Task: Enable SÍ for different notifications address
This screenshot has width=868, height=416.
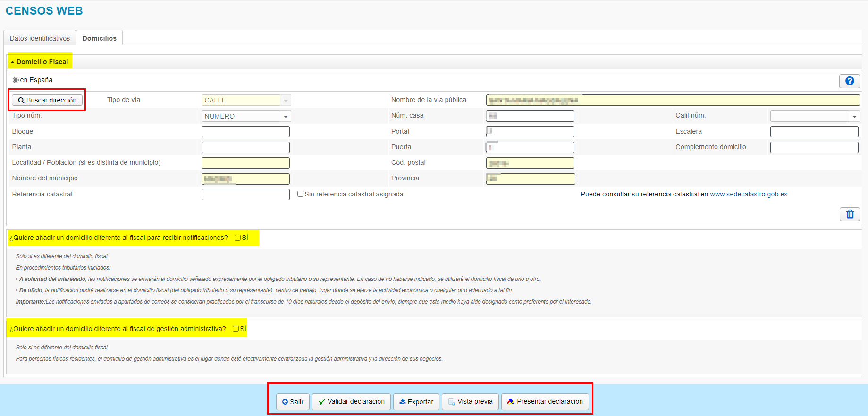Action: (238, 238)
